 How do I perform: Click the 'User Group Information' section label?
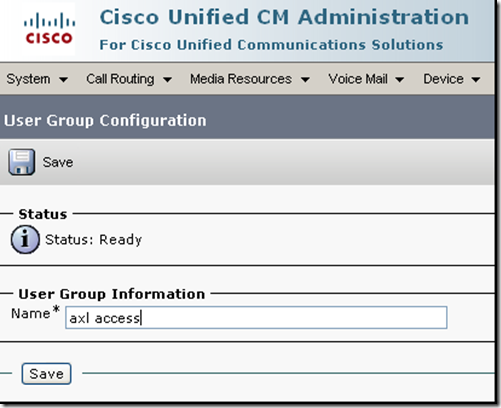coord(112,294)
